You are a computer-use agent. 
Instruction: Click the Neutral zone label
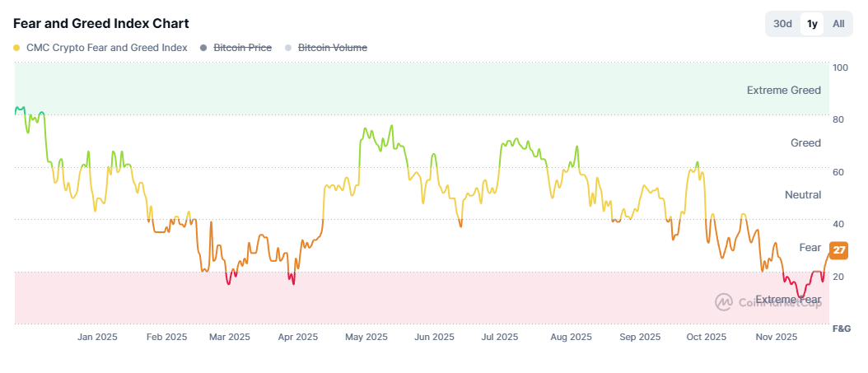(x=803, y=195)
